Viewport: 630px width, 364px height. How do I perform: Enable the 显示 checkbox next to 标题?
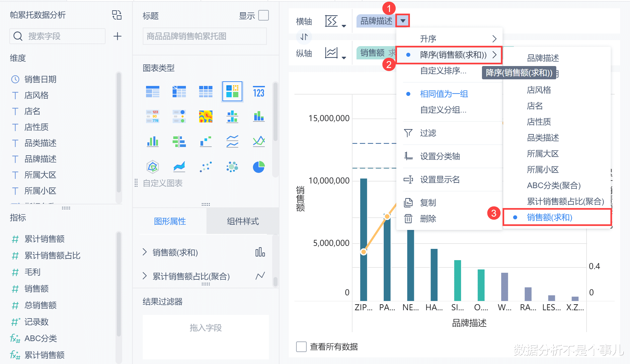(x=264, y=15)
